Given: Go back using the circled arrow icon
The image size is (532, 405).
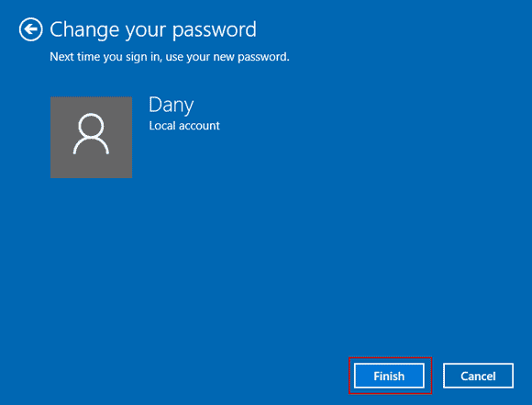Looking at the screenshot, I should pos(31,29).
